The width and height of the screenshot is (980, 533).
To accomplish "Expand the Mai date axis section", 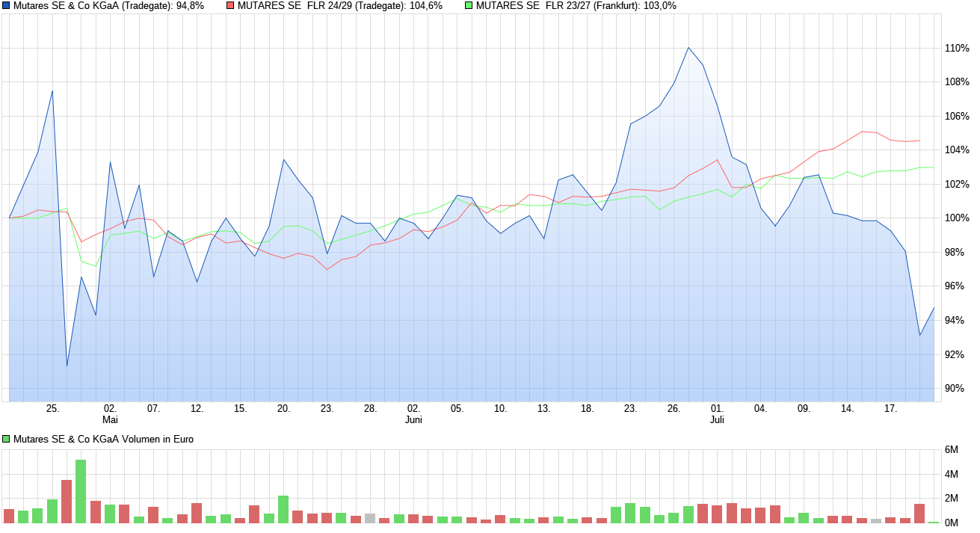I will [111, 420].
